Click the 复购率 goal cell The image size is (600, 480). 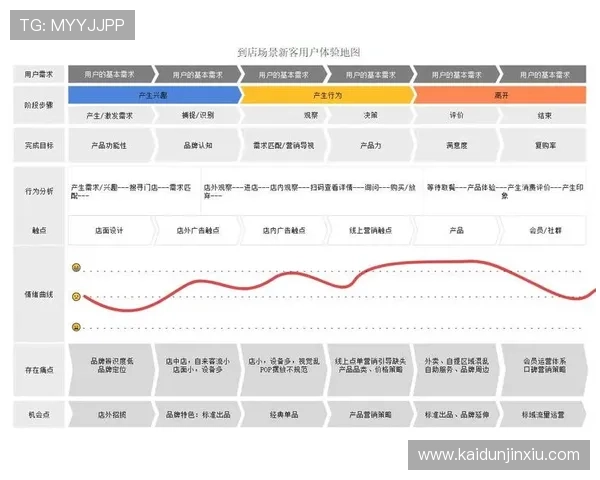543,145
